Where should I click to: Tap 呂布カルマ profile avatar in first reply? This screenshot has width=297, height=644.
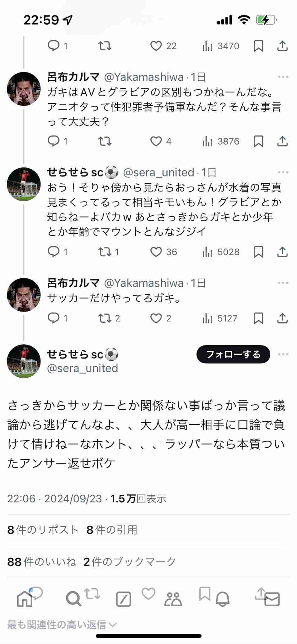click(24, 89)
